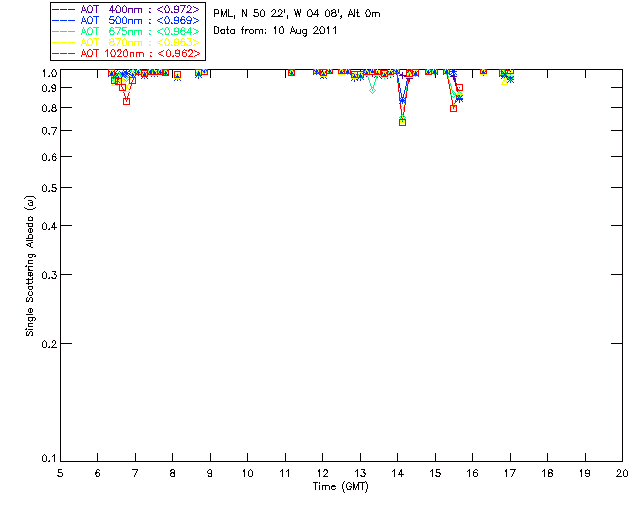
Task: Select the red square marker dip near 7
Action: click(x=127, y=101)
